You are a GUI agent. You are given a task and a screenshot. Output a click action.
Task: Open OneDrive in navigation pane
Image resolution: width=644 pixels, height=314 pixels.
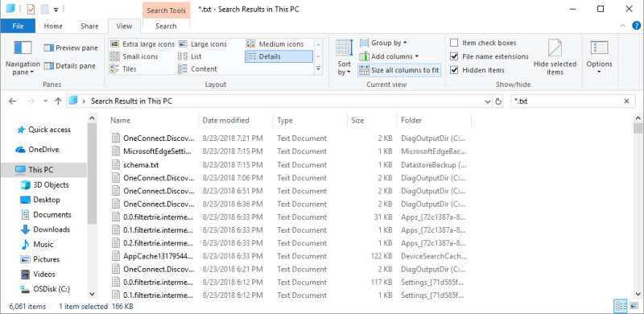pyautogui.click(x=37, y=150)
